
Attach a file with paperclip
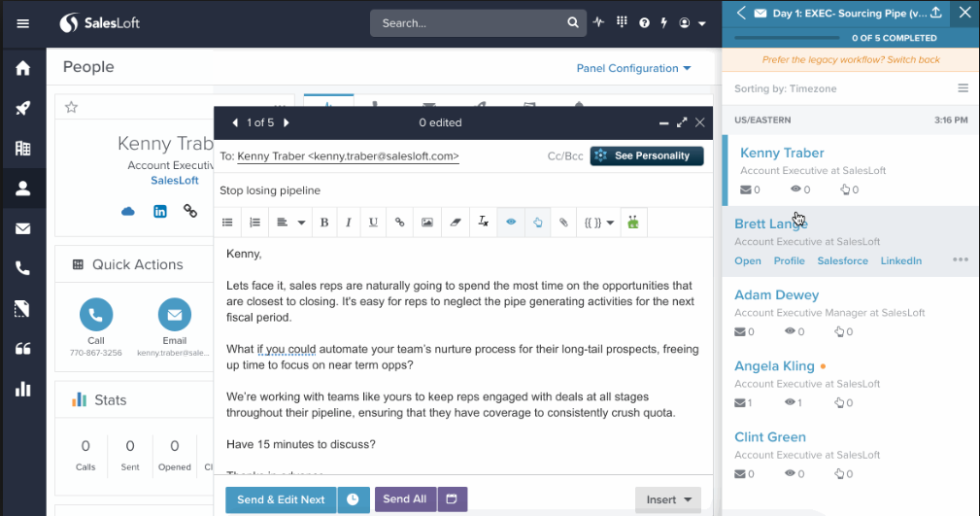tap(563, 222)
